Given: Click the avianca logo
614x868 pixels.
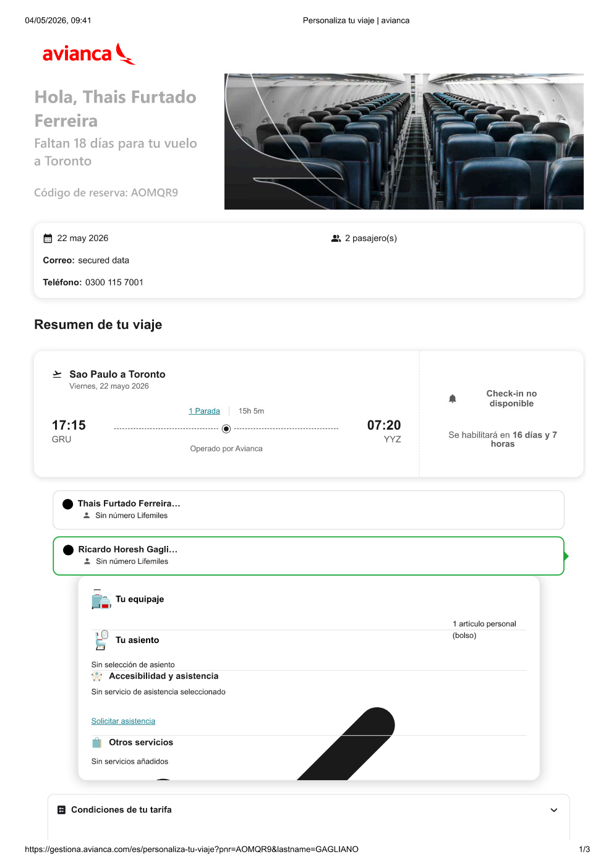Looking at the screenshot, I should (89, 54).
